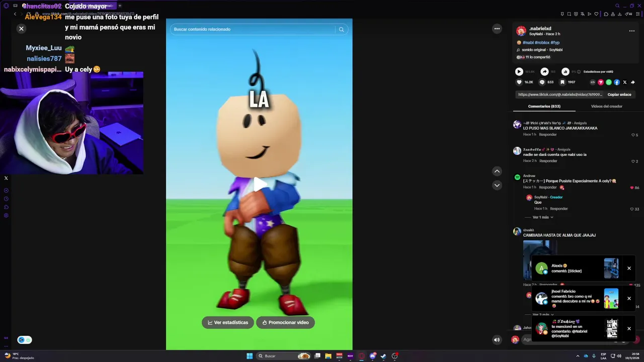Open the three-dot menu above video arrows
This screenshot has height=362, width=644.
[x=497, y=29]
